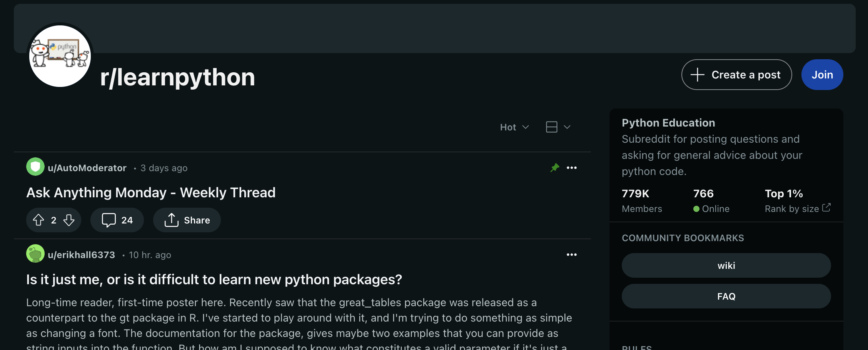Toggle Join membership for r/learnpython

coord(822,74)
